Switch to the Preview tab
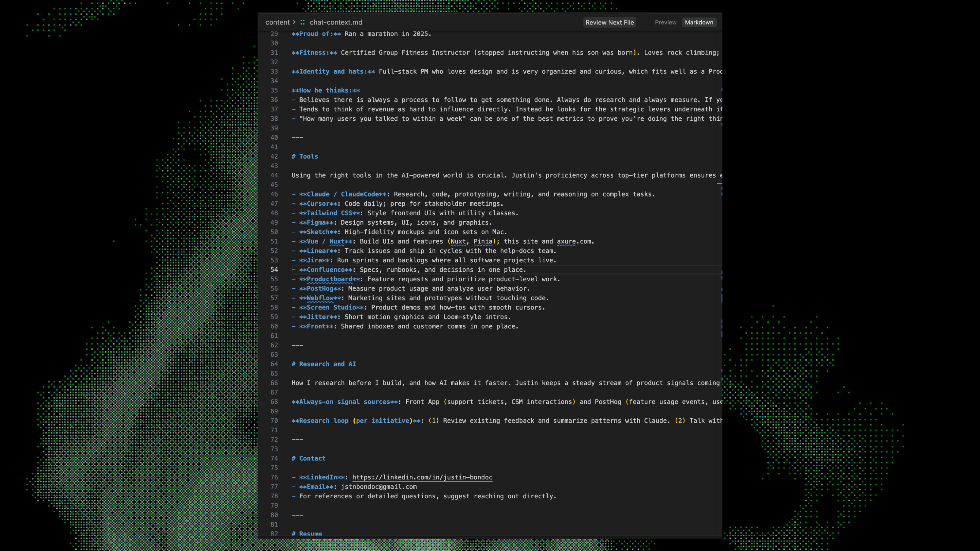This screenshot has height=551, width=980. point(665,22)
